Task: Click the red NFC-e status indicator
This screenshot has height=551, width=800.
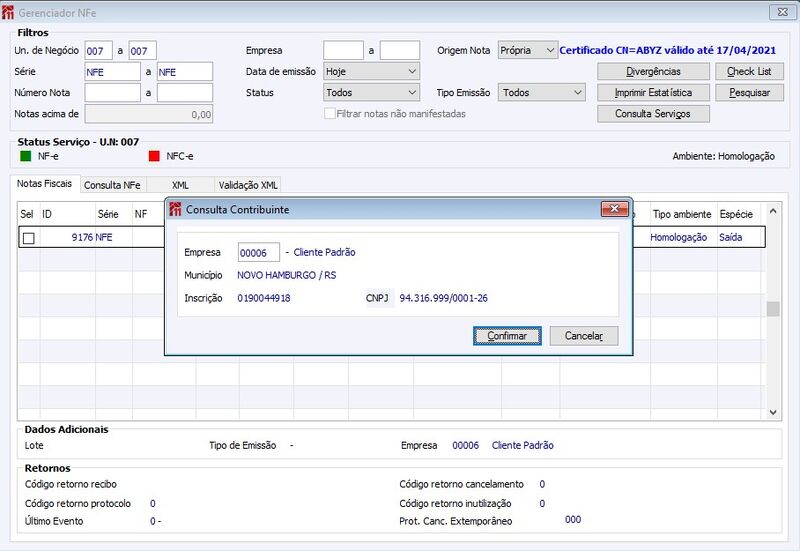Action: pyautogui.click(x=154, y=156)
